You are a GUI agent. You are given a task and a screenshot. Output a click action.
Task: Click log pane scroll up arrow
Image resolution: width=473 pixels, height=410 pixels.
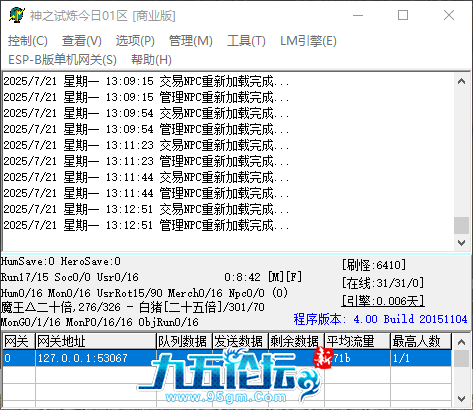(x=461, y=81)
